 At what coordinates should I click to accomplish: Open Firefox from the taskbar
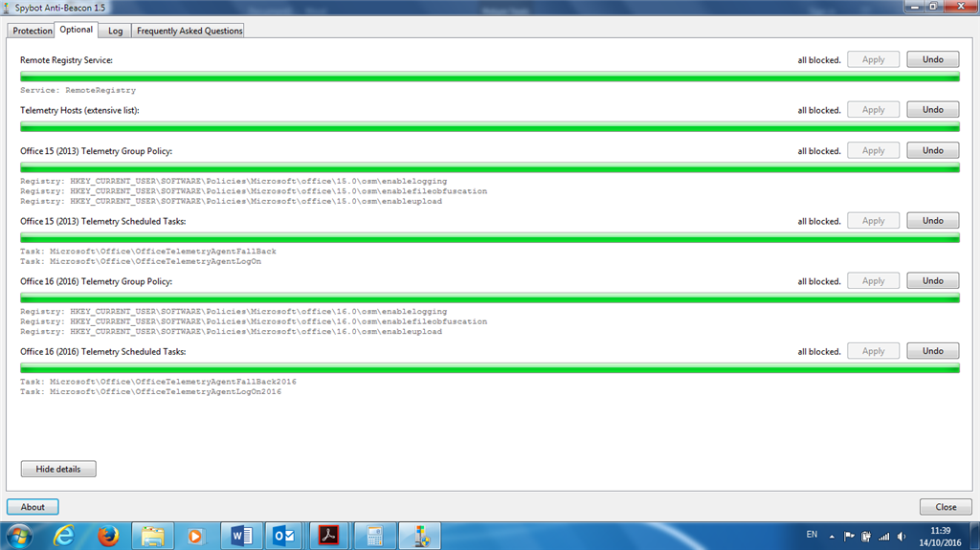pos(108,537)
